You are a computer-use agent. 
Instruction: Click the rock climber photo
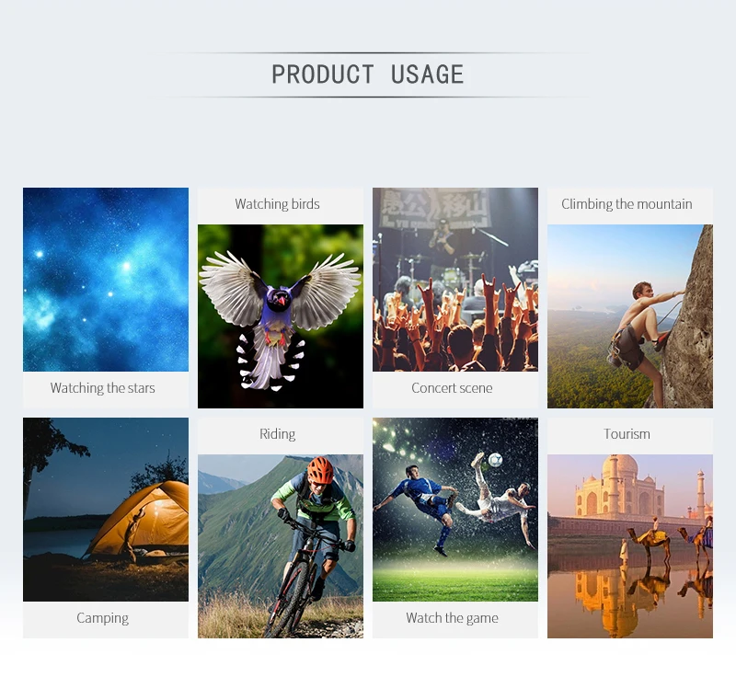coord(630,316)
